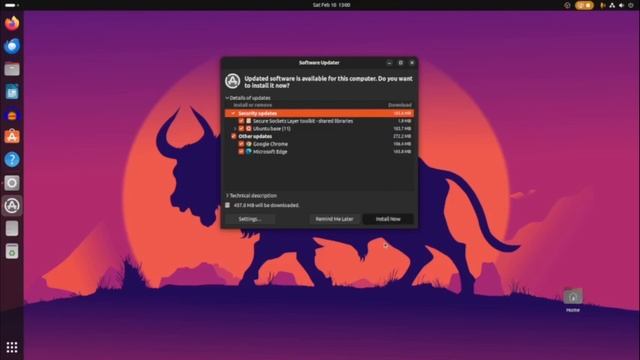Toggle the Other updates checkbox

click(x=233, y=136)
